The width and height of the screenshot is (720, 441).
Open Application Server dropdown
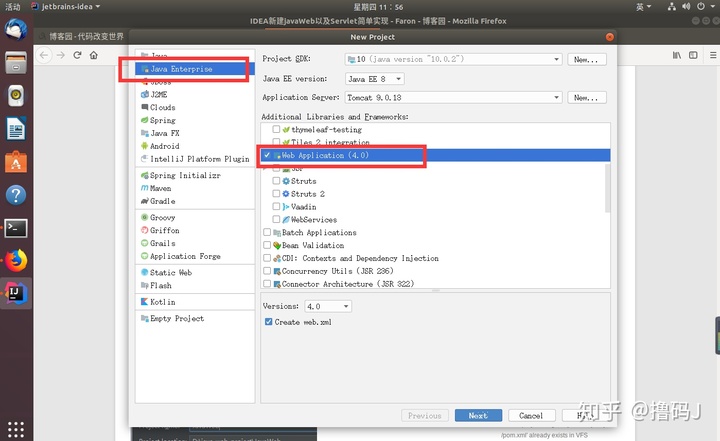453,97
